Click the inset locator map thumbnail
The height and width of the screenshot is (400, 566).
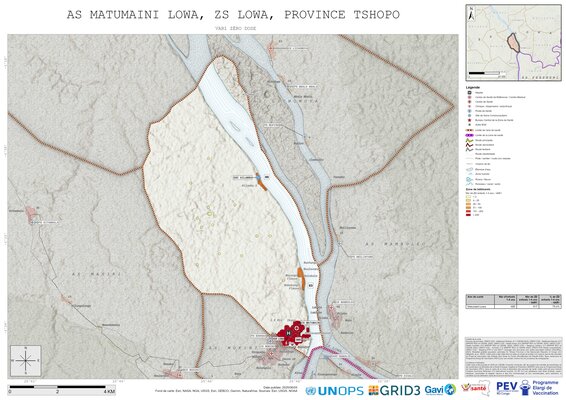(513, 42)
